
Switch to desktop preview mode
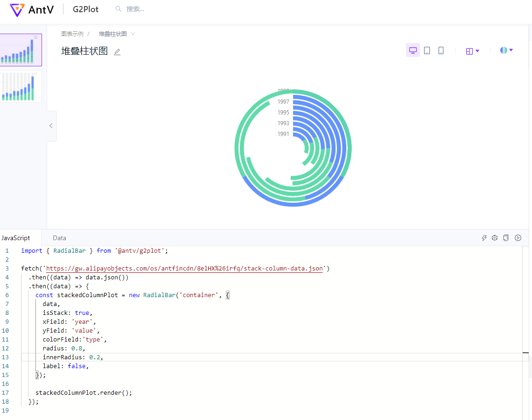coord(413,50)
